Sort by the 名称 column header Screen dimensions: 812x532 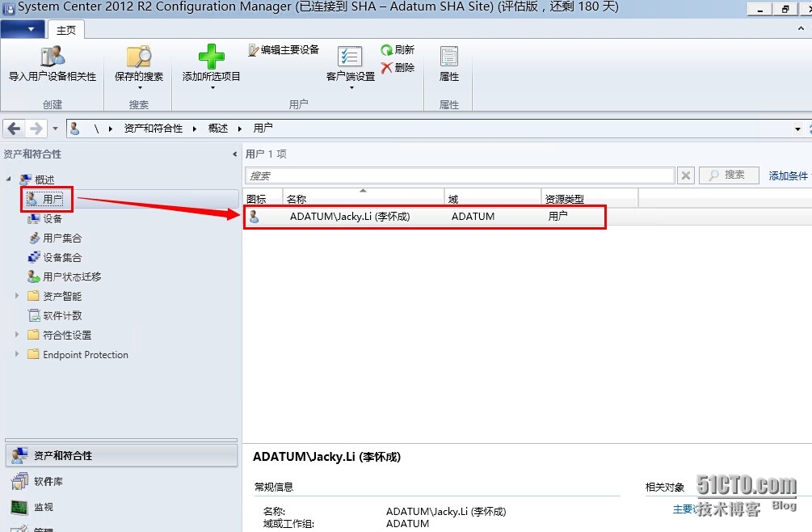pos(363,198)
